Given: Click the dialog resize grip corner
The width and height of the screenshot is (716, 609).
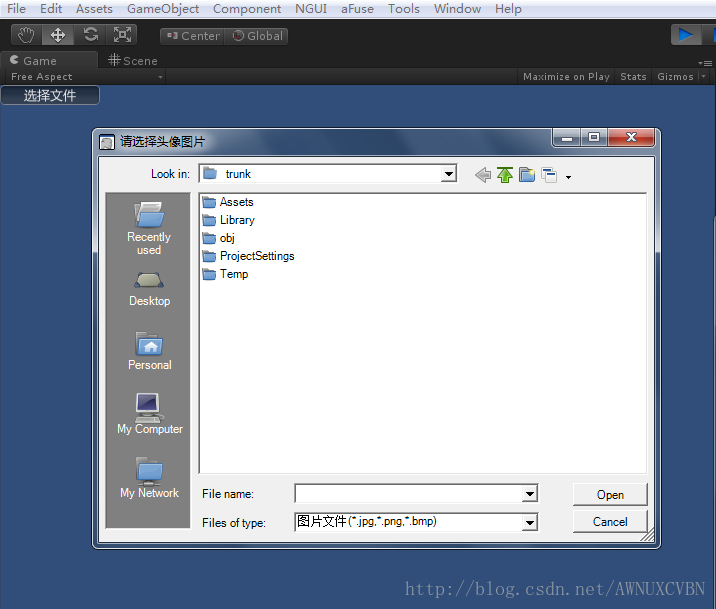Looking at the screenshot, I should coord(648,536).
